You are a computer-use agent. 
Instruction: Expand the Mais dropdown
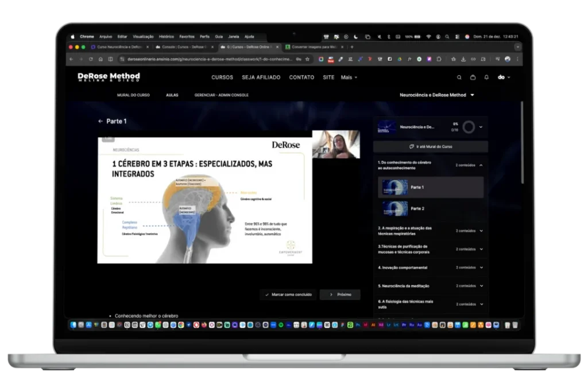coord(349,77)
